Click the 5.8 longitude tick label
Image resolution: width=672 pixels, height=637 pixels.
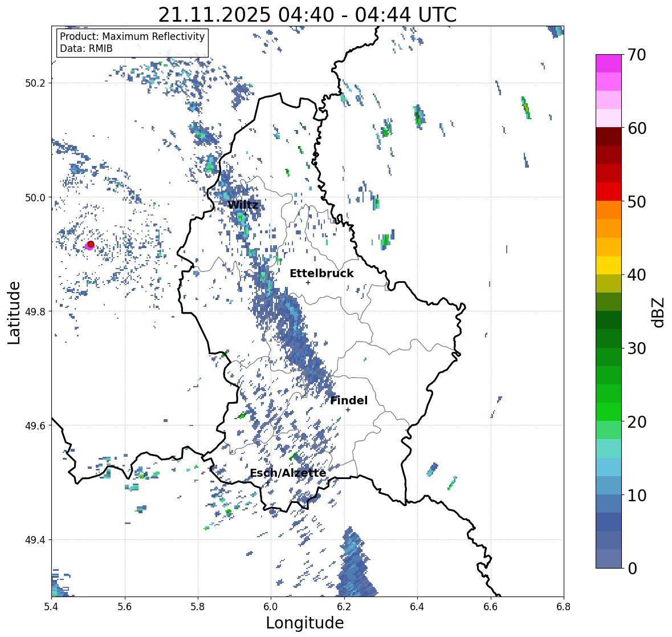(198, 607)
